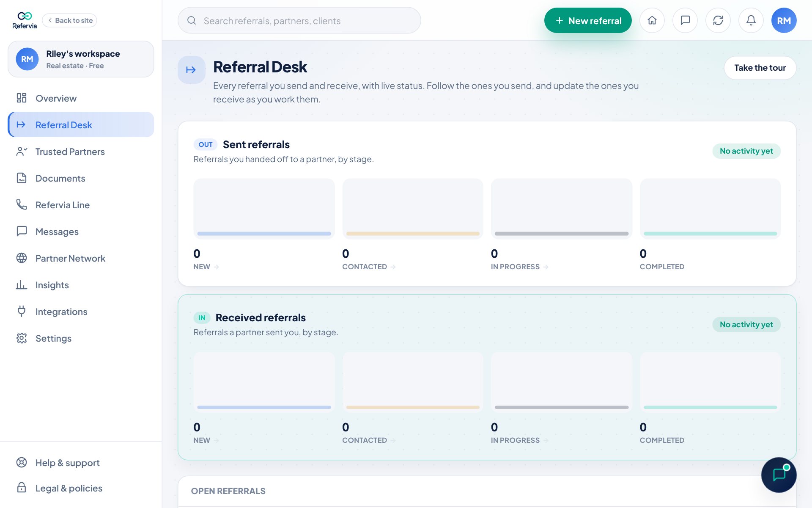The width and height of the screenshot is (812, 508).
Task: Click the Refervia logo
Action: tap(25, 20)
